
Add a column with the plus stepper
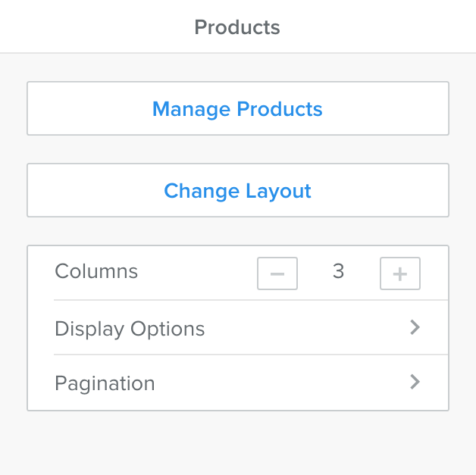click(400, 273)
